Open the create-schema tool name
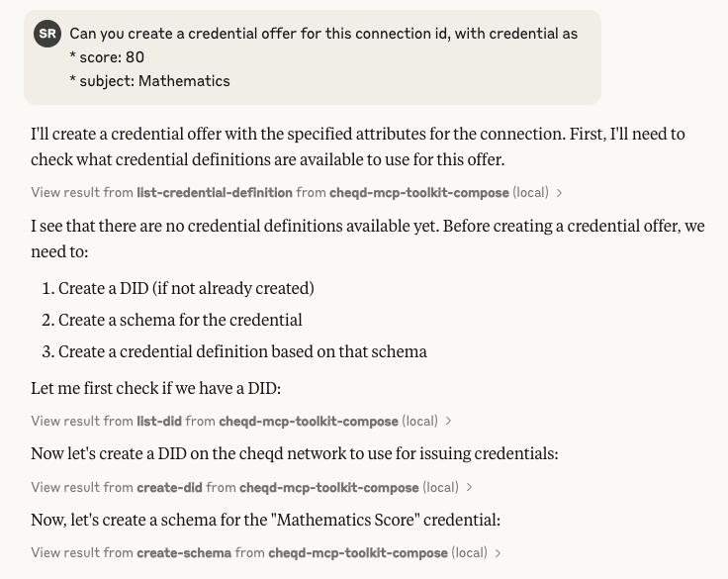The image size is (728, 579). (184, 553)
